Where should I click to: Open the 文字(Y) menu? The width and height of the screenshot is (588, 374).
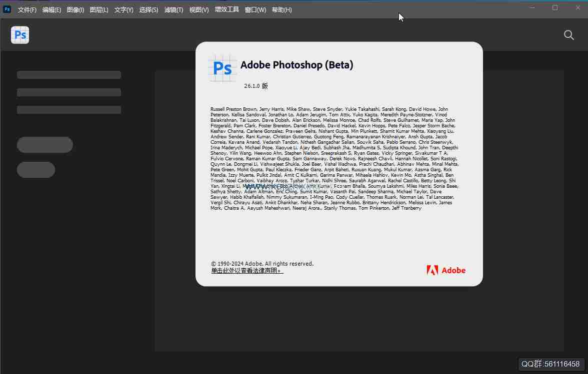(x=123, y=9)
